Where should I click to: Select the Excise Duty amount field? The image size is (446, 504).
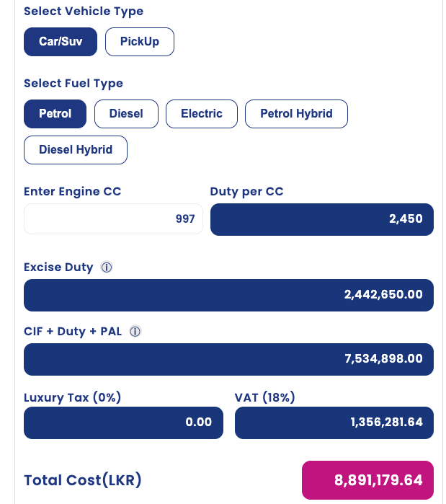[228, 295]
